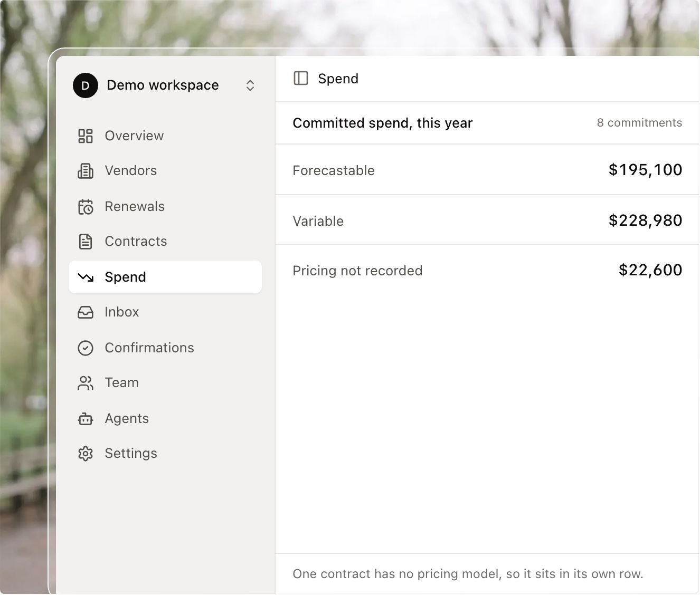Expand the workspace switcher chevrons
This screenshot has height=595, width=700.
250,85
